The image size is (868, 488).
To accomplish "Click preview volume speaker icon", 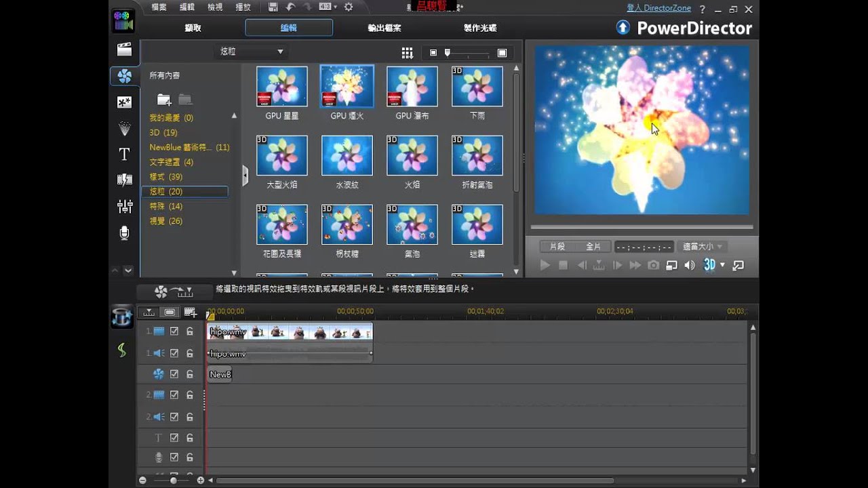I will [x=690, y=265].
